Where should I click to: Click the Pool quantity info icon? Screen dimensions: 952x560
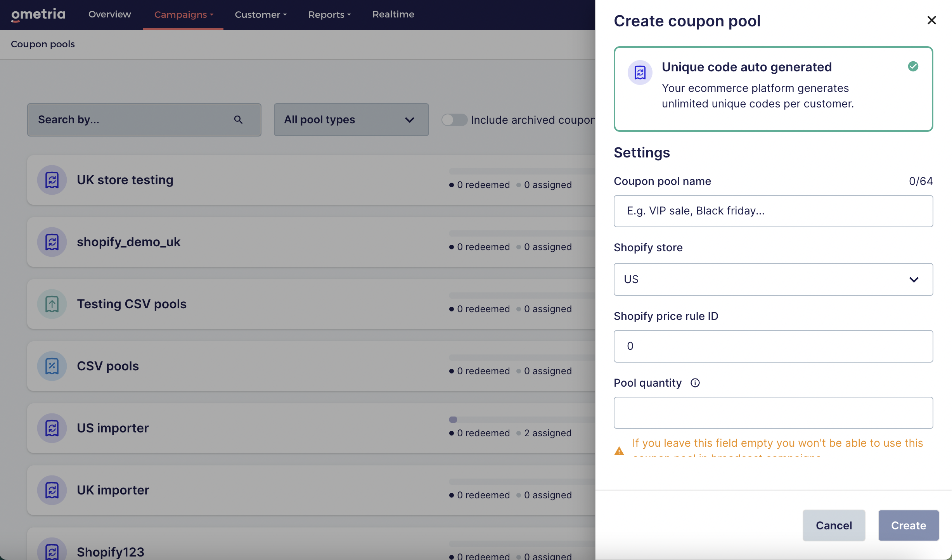tap(695, 383)
